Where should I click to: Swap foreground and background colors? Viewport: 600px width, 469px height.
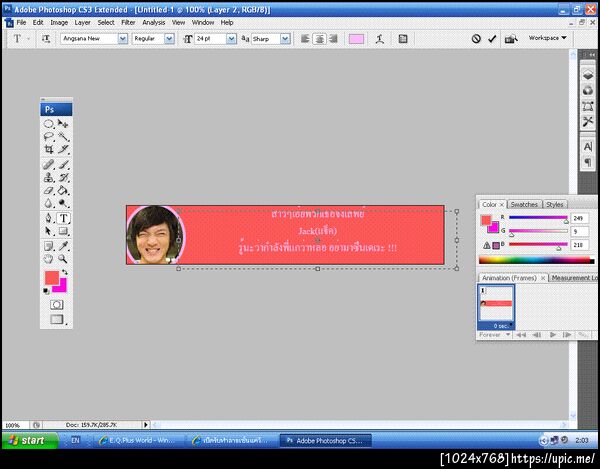pyautogui.click(x=65, y=272)
